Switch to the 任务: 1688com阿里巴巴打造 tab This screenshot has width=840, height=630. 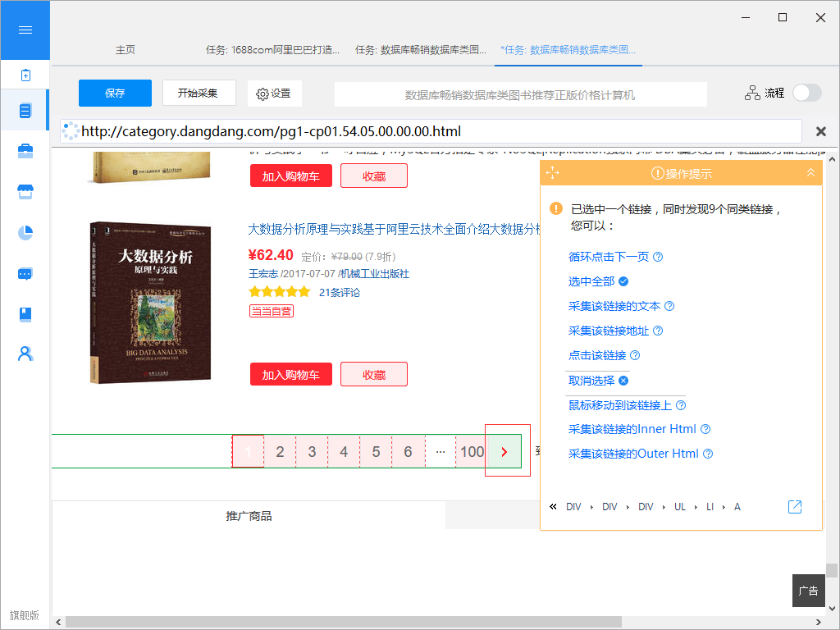(x=272, y=50)
